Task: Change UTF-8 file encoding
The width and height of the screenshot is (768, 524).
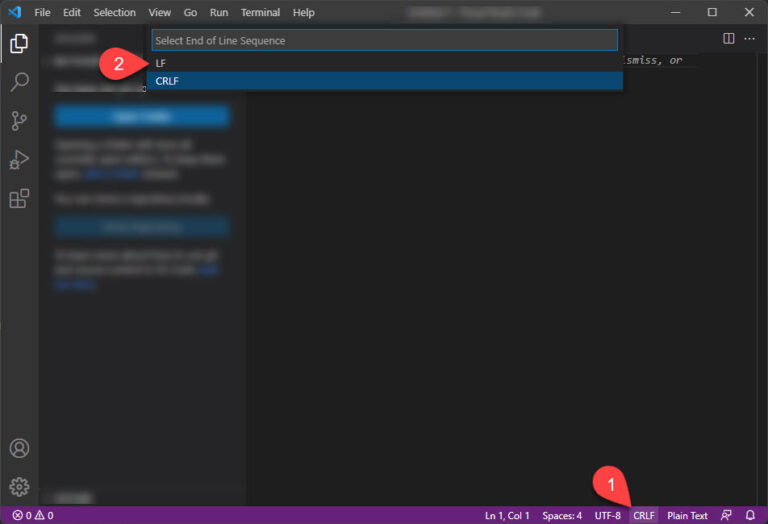Action: (x=608, y=515)
